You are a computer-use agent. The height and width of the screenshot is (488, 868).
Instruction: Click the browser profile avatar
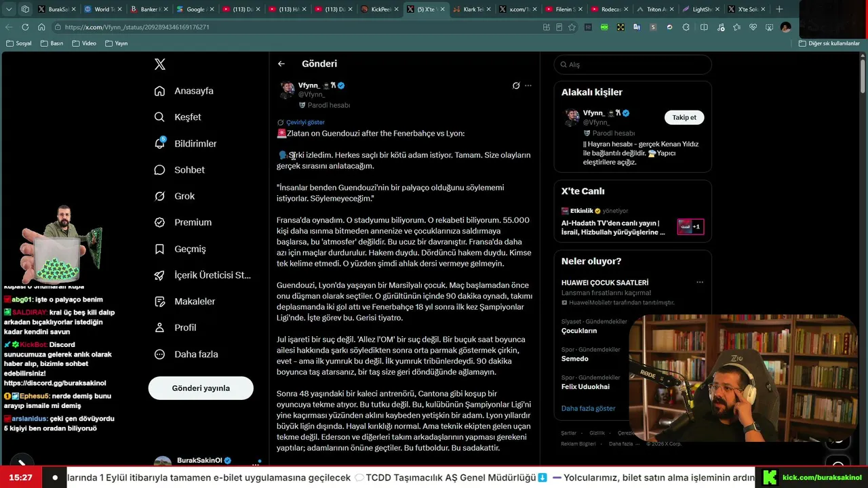(x=786, y=27)
